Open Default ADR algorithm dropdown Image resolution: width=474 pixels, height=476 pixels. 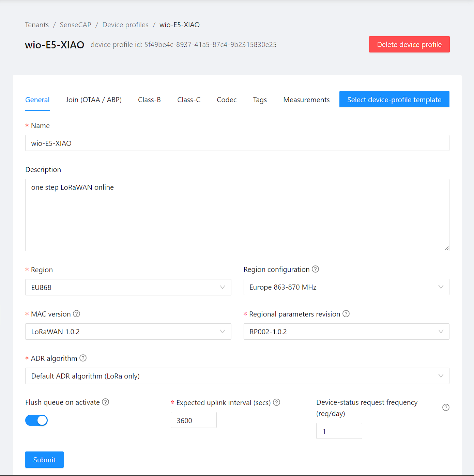click(237, 376)
